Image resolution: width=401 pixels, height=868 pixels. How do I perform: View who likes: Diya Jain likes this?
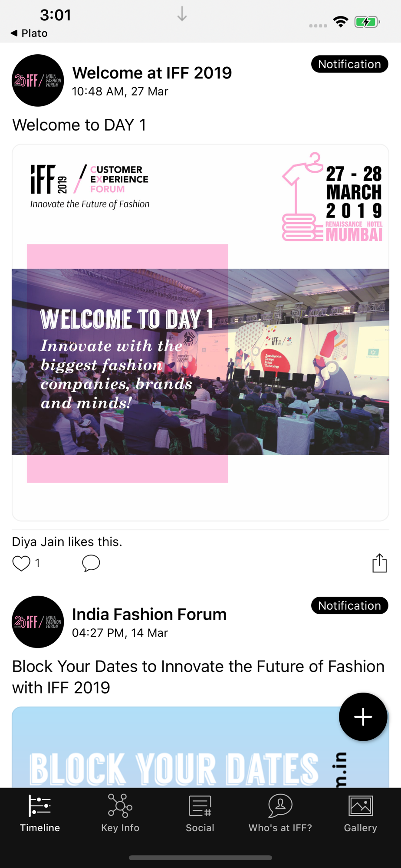67,542
